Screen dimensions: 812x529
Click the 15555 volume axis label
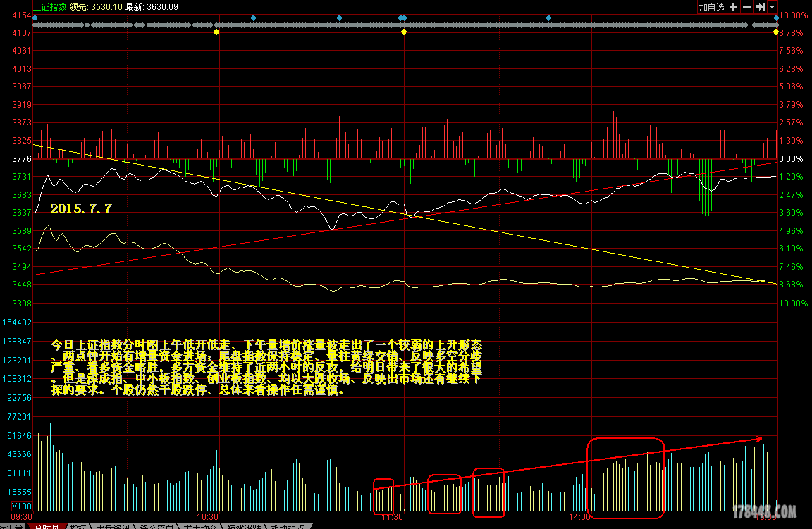(x=19, y=492)
